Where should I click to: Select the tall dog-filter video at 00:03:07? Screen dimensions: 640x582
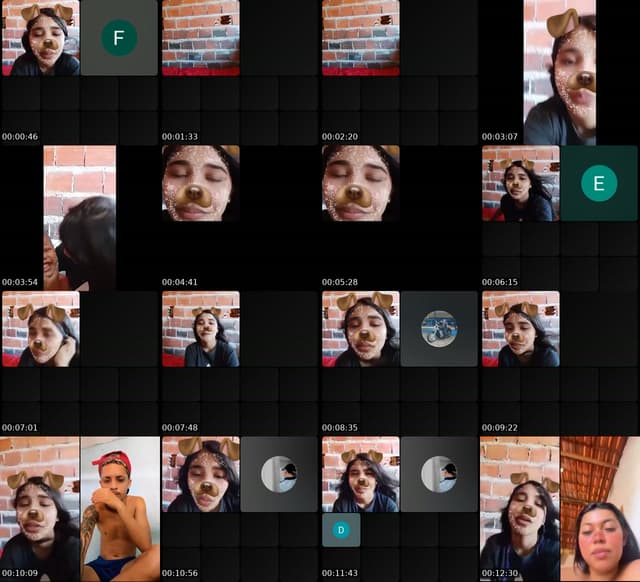click(560, 72)
